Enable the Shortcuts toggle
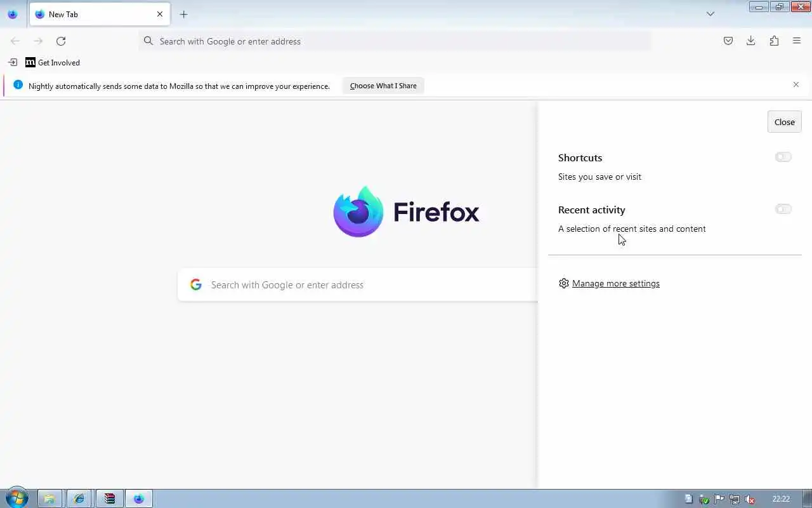 coord(783,157)
